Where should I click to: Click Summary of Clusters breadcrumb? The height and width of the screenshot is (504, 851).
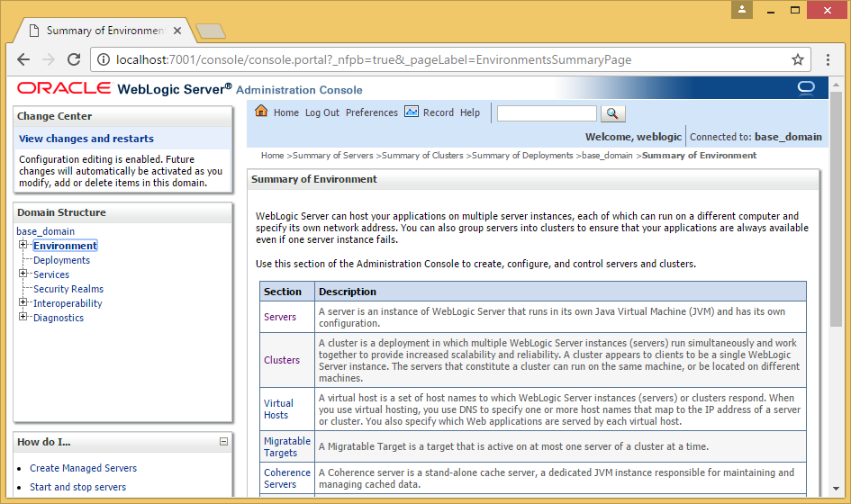tap(422, 155)
